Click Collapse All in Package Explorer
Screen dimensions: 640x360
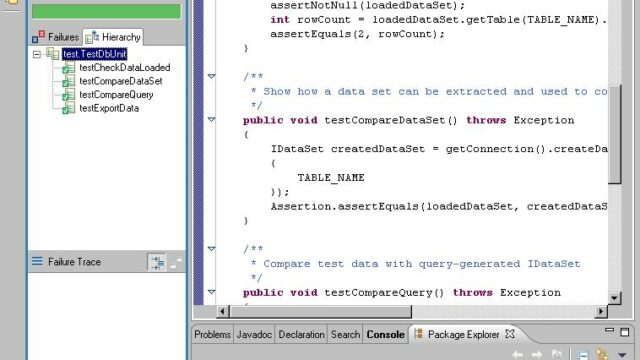pos(583,355)
